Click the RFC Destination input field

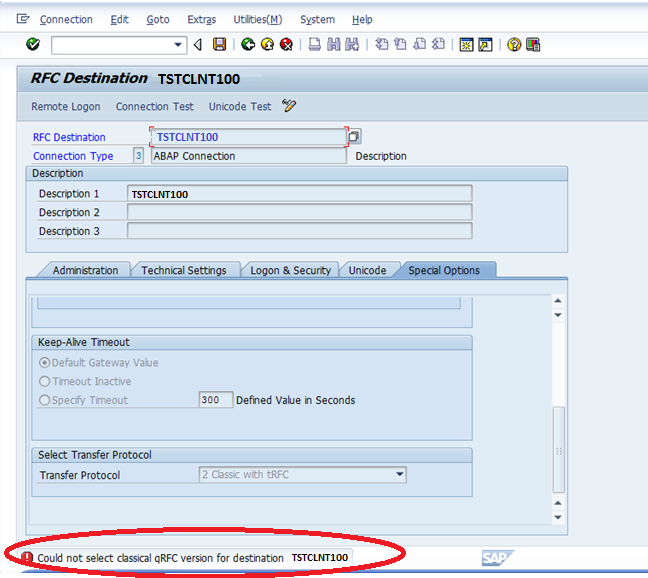pyautogui.click(x=248, y=137)
